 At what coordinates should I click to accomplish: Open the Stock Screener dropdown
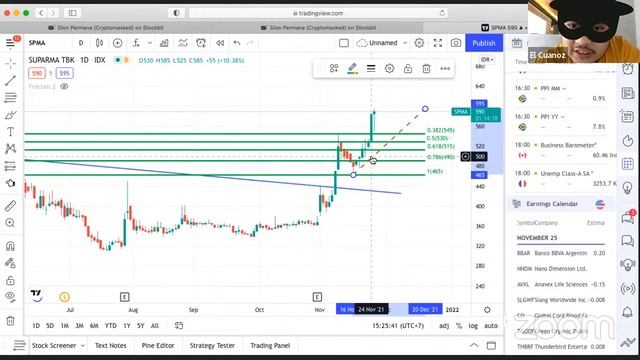(58, 346)
